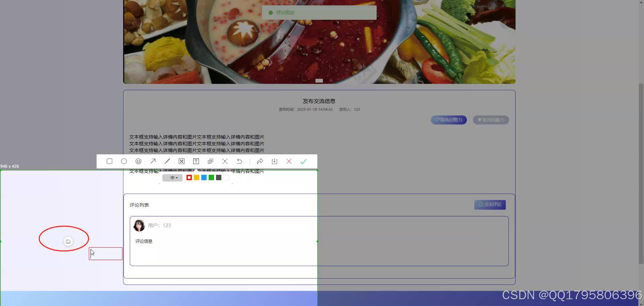Select the ellipse drawing tool
The image size is (644, 306).
pyautogui.click(x=124, y=161)
